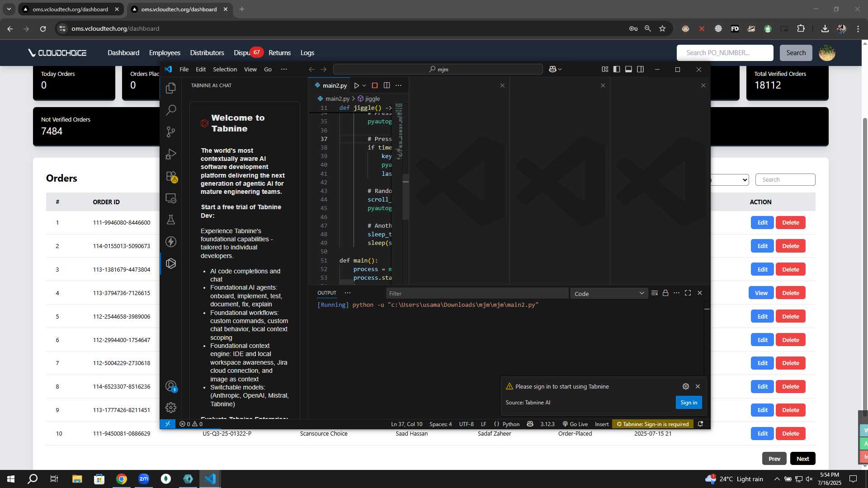Open VS Code notifications bell
Image resolution: width=868 pixels, height=488 pixels.
pyautogui.click(x=700, y=424)
